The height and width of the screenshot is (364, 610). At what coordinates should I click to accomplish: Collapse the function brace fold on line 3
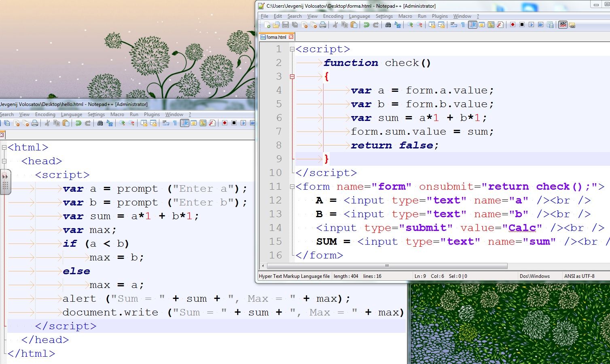[x=292, y=76]
